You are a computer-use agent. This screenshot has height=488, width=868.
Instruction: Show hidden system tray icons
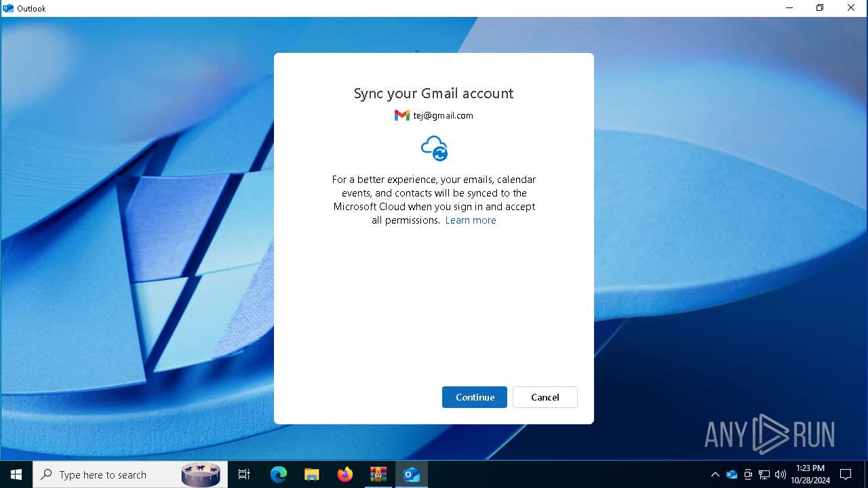coord(715,474)
